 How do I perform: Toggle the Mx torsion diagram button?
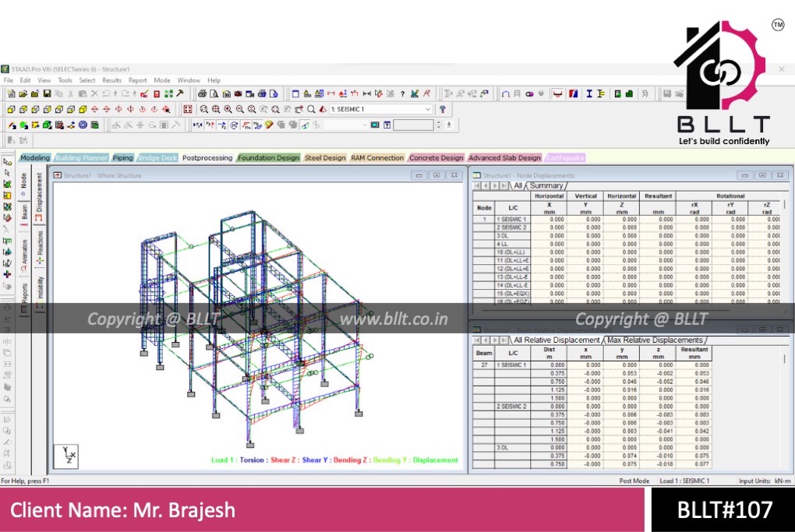pyautogui.click(x=235, y=125)
